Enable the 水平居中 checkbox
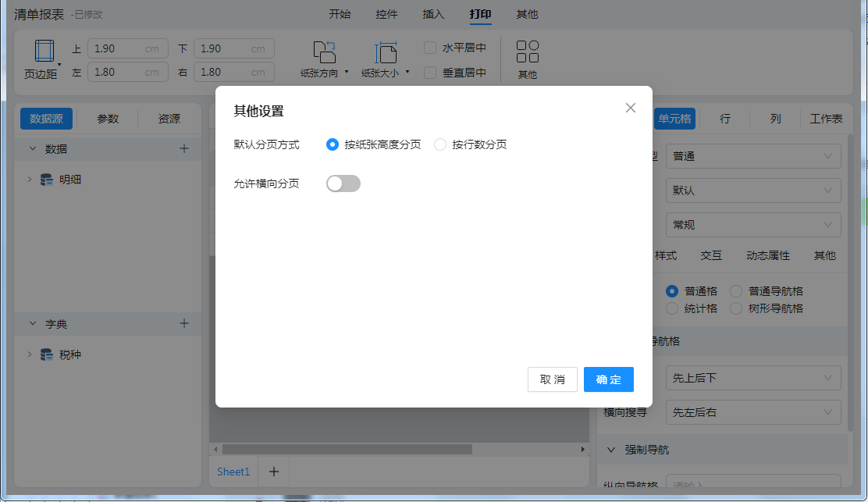The height and width of the screenshot is (502, 868). 430,48
